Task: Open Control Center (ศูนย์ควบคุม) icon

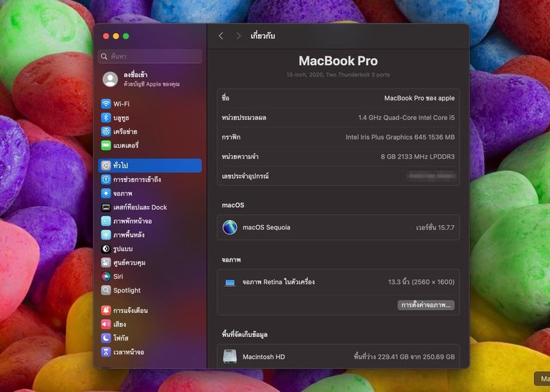Action: tap(106, 262)
